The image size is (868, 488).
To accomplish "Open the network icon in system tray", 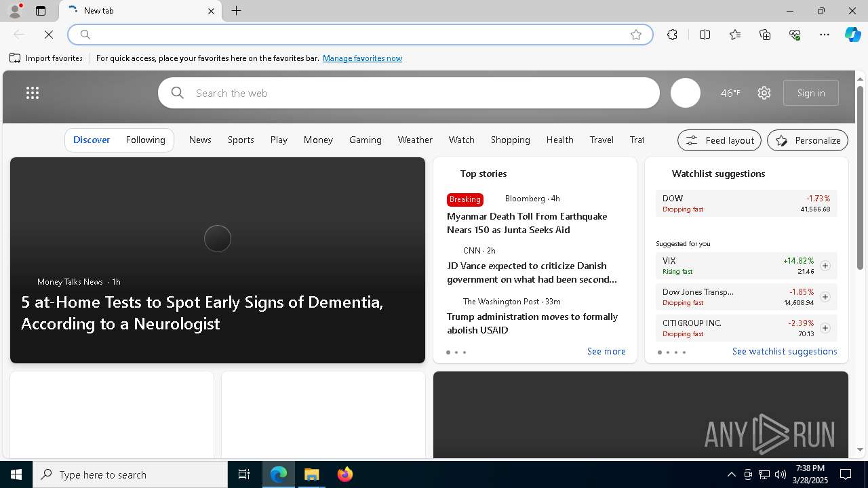I will pos(764,474).
